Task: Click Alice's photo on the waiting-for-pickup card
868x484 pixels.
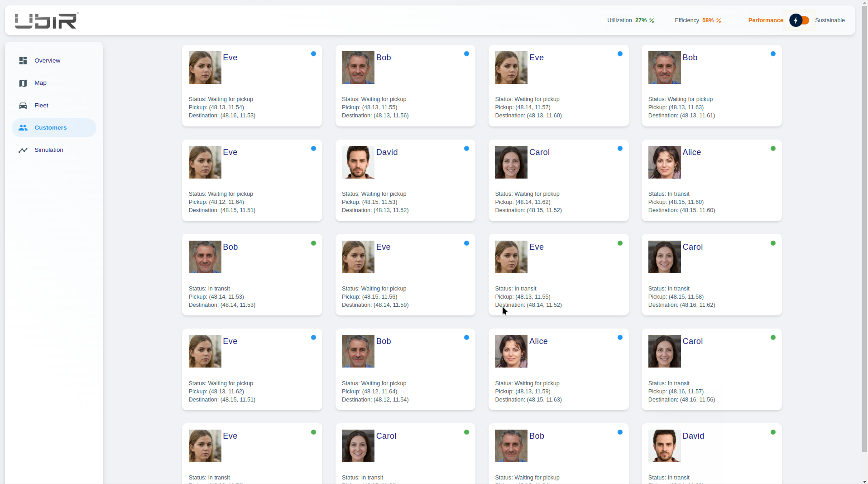Action: (x=511, y=351)
